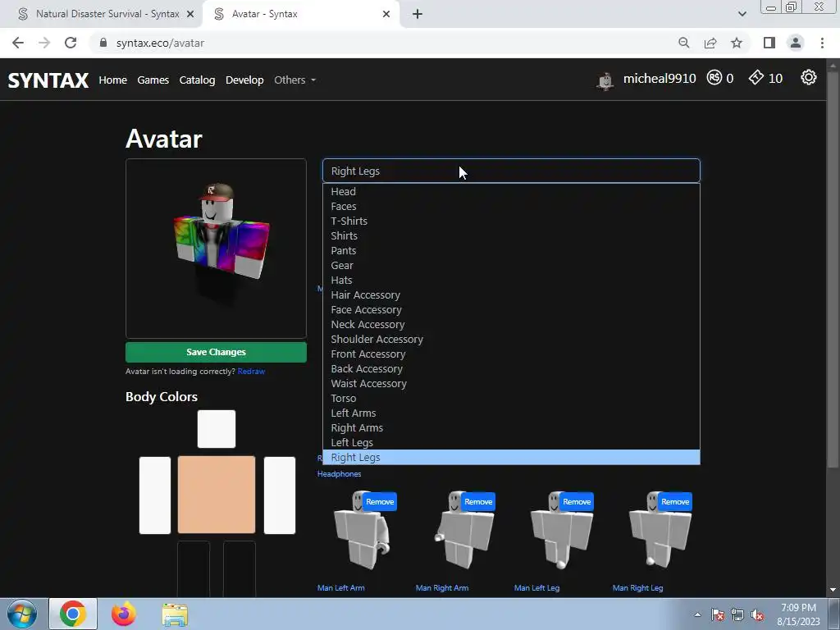Open the settings gear icon
840x630 pixels.
(x=808, y=78)
